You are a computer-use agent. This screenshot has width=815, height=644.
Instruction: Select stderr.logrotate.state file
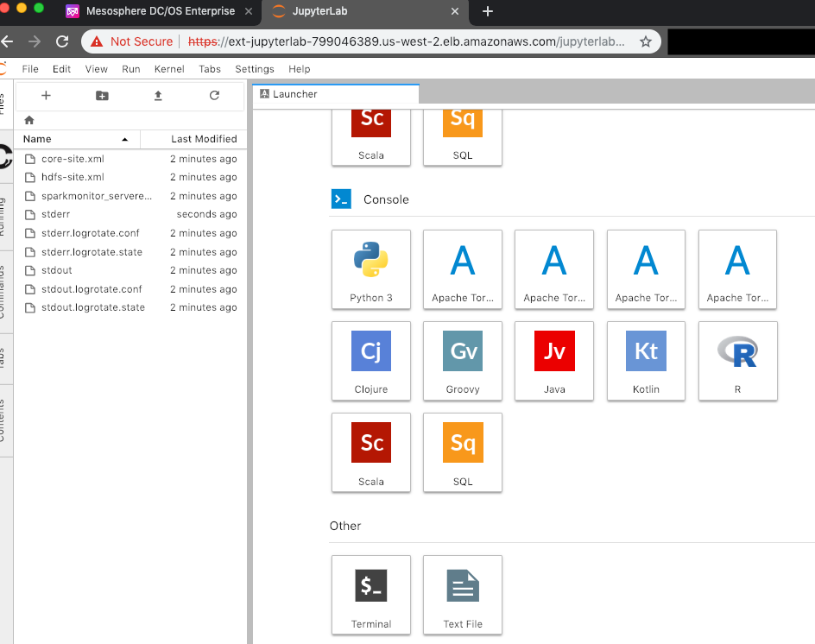[130, 252]
